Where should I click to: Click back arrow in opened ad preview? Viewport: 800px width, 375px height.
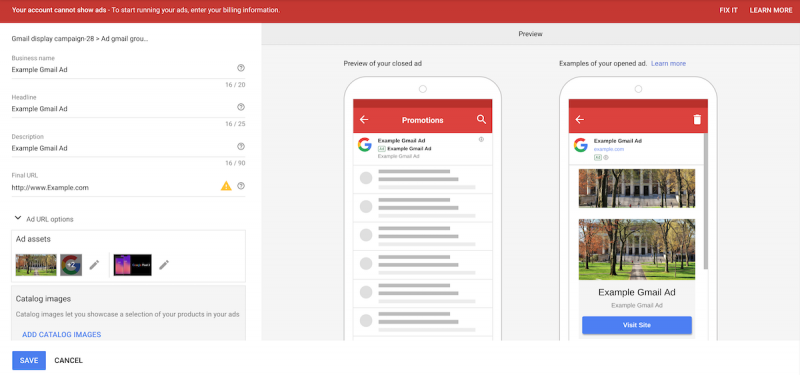pos(580,120)
